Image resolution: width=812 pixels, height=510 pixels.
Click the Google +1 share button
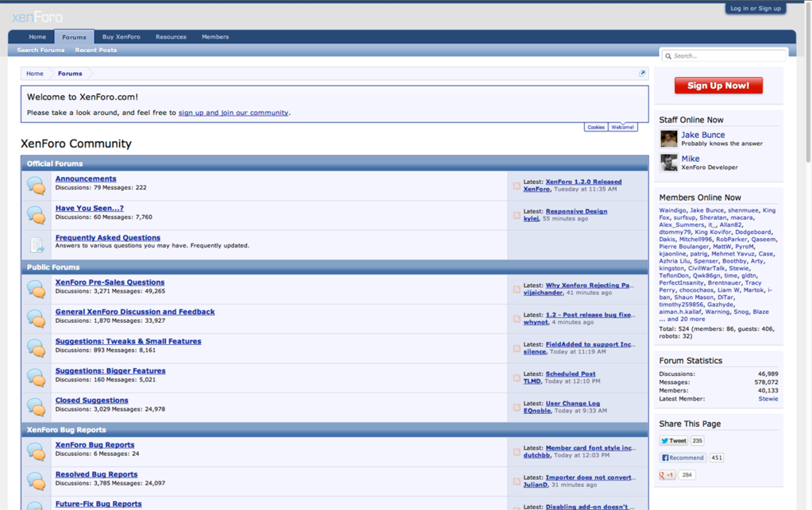point(667,475)
